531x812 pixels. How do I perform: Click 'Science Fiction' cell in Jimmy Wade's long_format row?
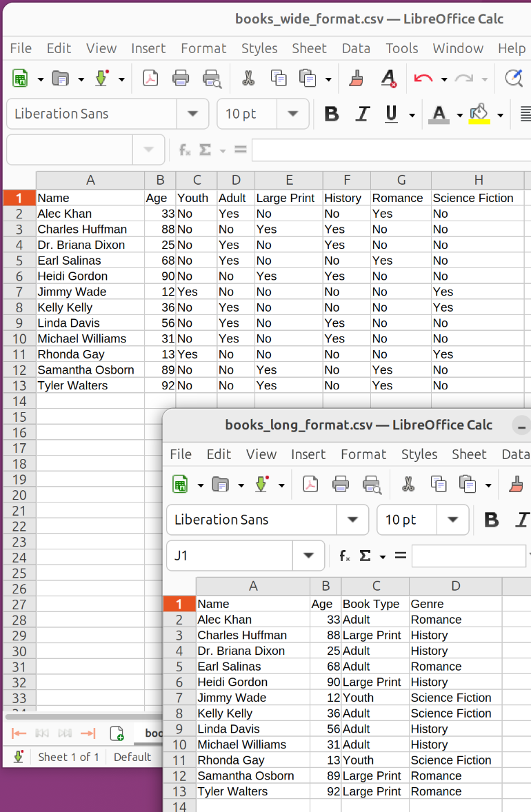(455, 698)
